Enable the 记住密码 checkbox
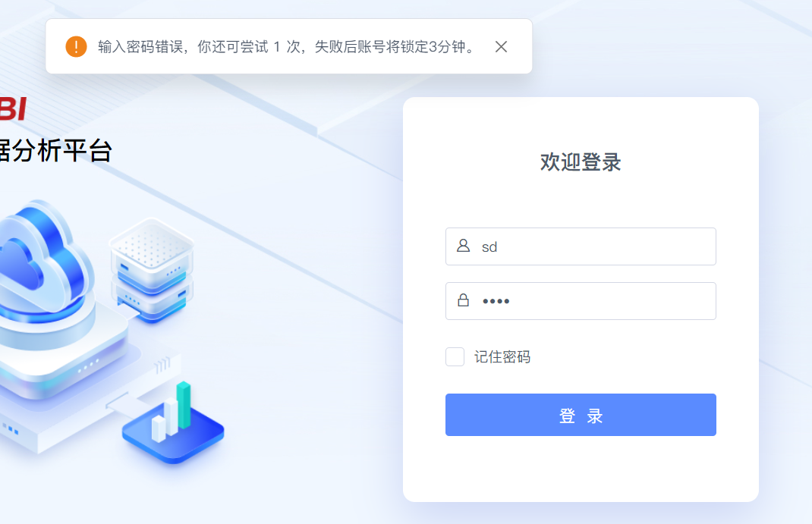This screenshot has height=524, width=812. (455, 356)
